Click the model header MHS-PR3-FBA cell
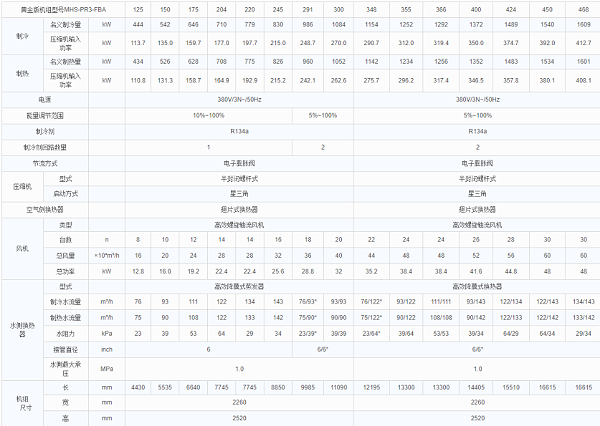 (x=63, y=10)
